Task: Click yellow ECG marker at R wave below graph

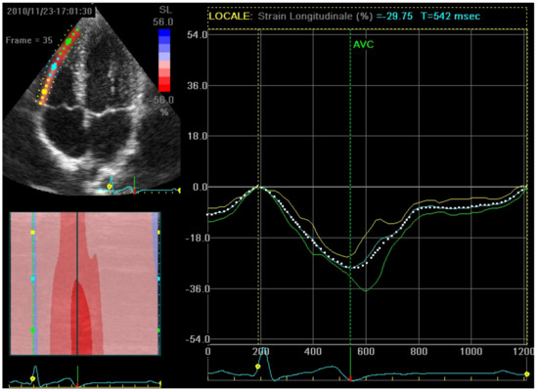Action: point(257,367)
